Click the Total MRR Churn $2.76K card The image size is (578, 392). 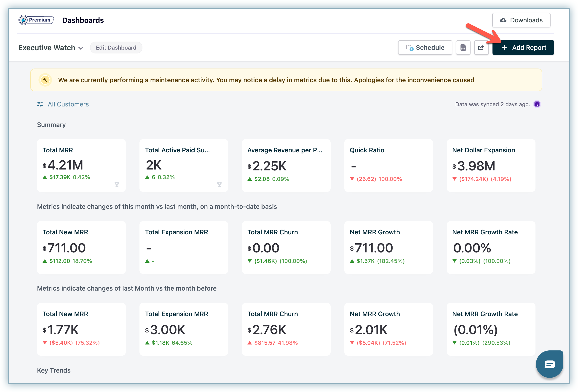(x=286, y=329)
